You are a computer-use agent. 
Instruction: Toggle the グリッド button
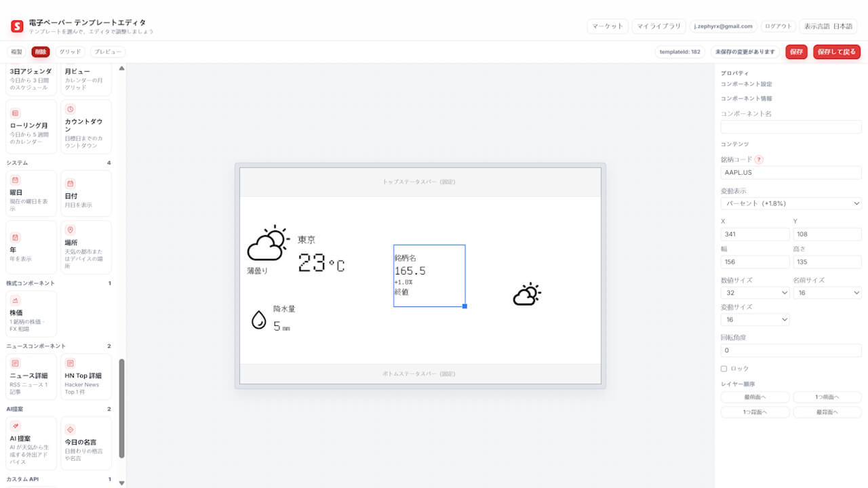(x=70, y=52)
